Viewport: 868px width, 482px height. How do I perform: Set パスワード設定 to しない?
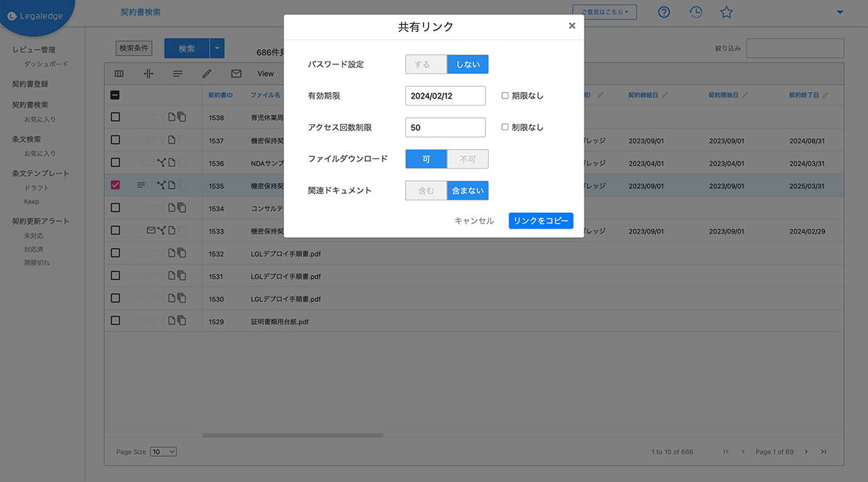(468, 64)
